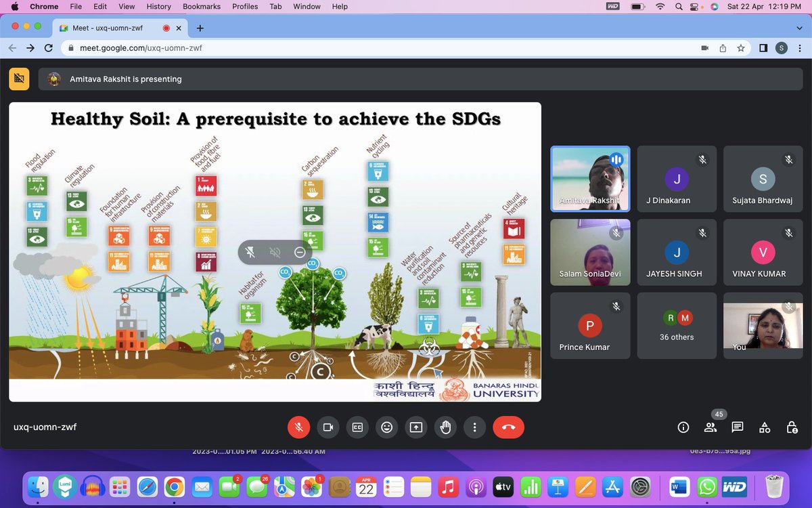Unmute the microphone with the red mic button
Screen dimensions: 812x508
click(x=298, y=427)
